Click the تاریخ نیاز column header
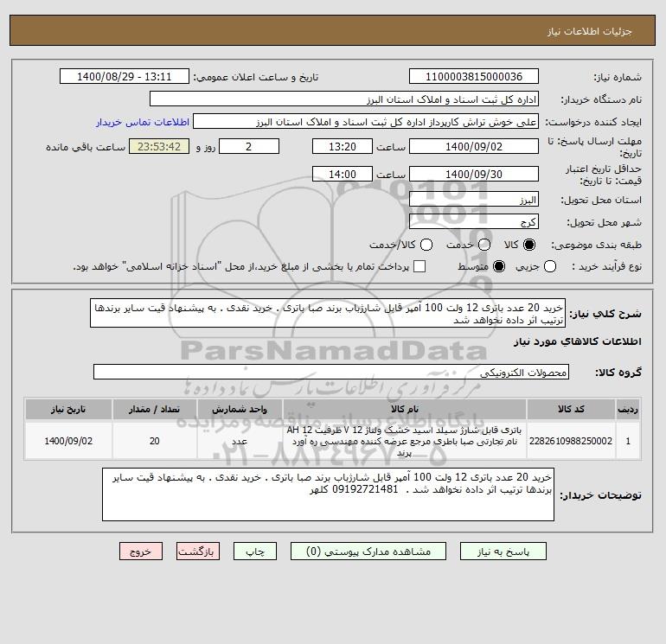Viewport: 666px width, 644px height. coord(68,409)
